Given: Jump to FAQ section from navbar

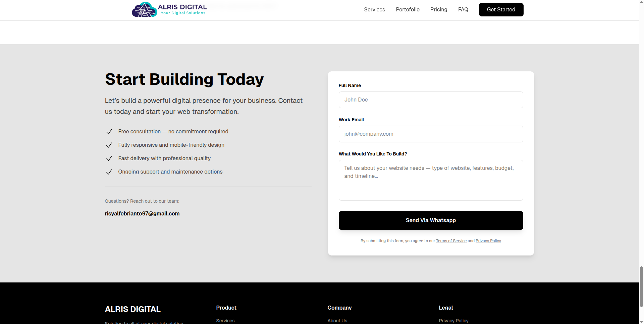Looking at the screenshot, I should click(x=463, y=10).
